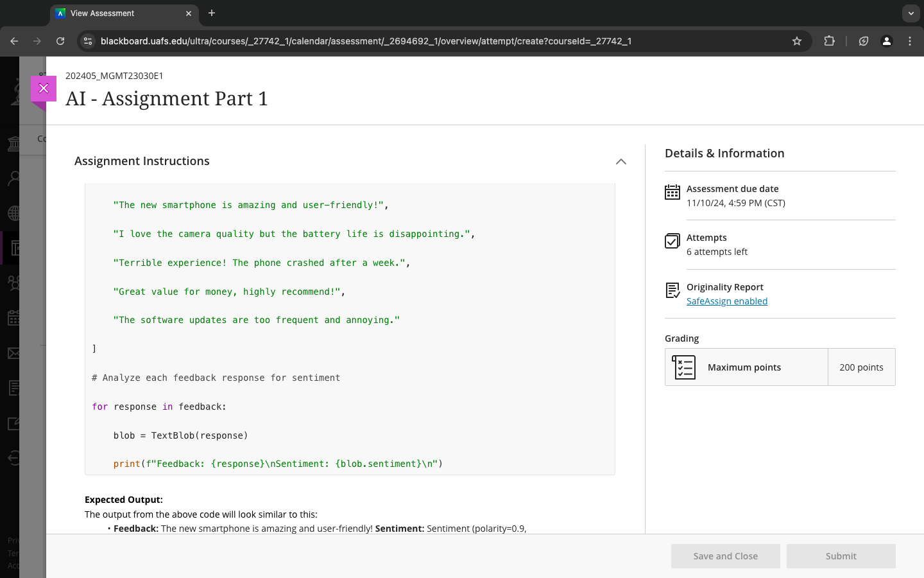Bookmark this page with the star icon
The image size is (924, 578).
point(797,41)
